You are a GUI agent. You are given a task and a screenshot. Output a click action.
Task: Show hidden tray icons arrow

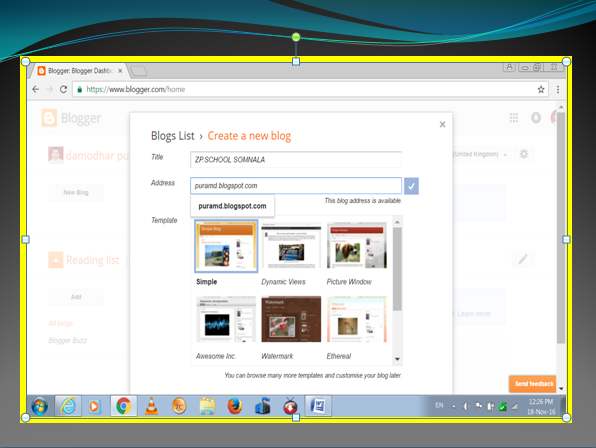coord(454,407)
